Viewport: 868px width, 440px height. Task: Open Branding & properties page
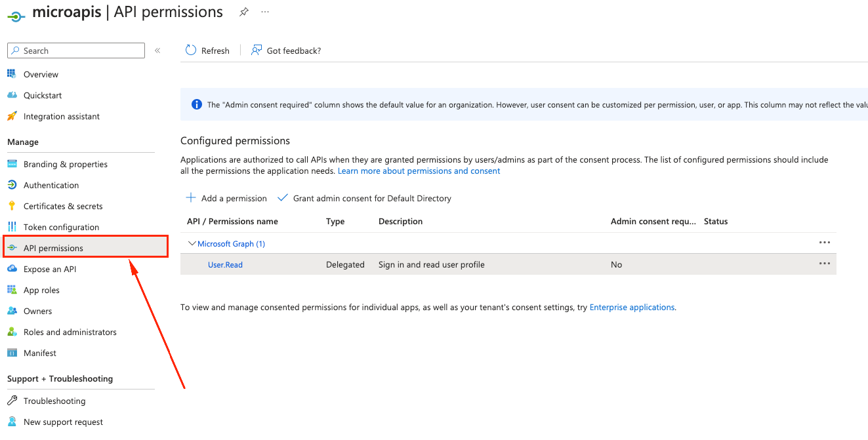point(66,164)
